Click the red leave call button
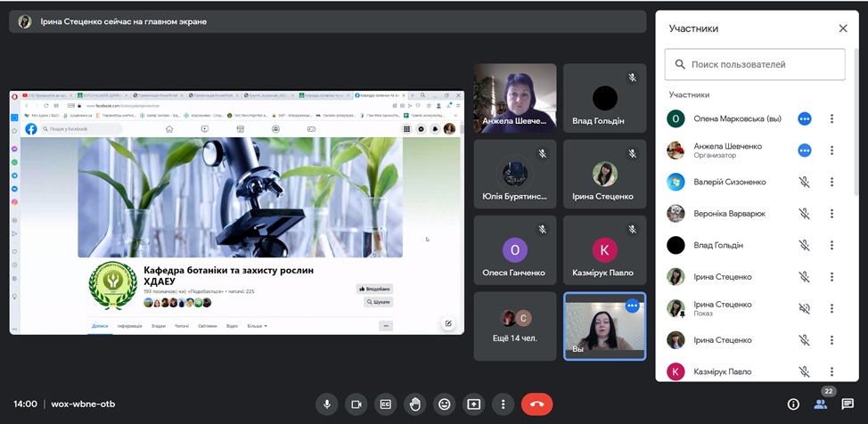Viewport: 868px width, 424px height. point(536,404)
